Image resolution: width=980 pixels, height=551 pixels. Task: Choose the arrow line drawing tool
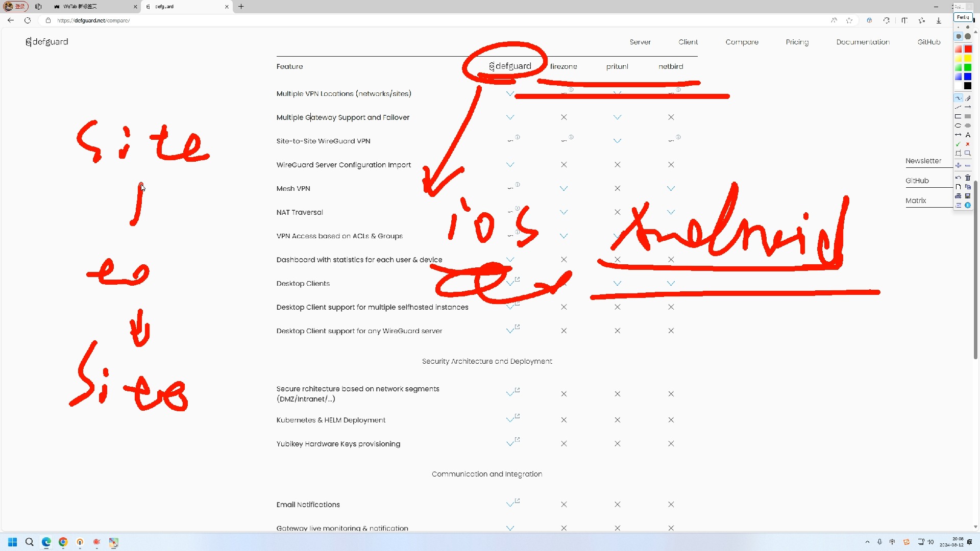968,107
